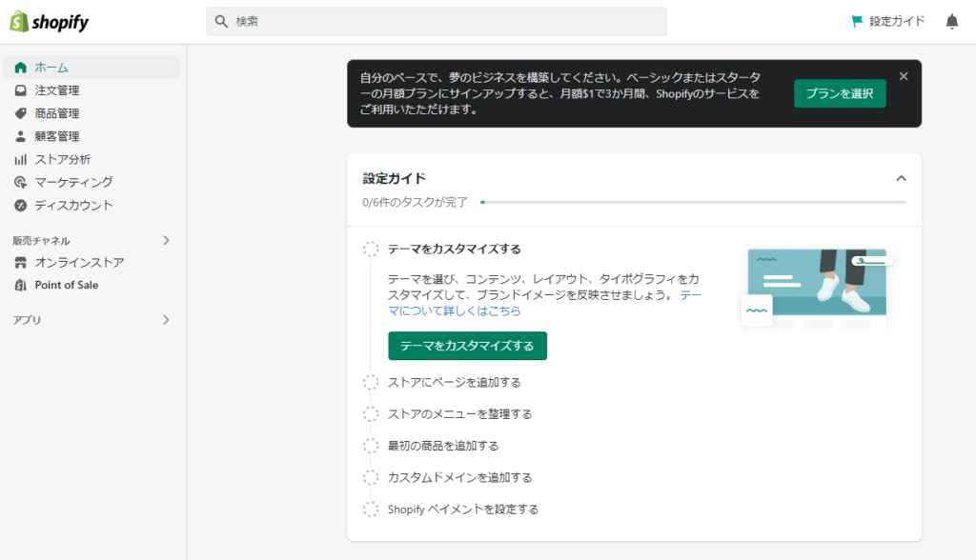Check the 最初の商品を追加する task circle
976x560 pixels.
point(371,446)
